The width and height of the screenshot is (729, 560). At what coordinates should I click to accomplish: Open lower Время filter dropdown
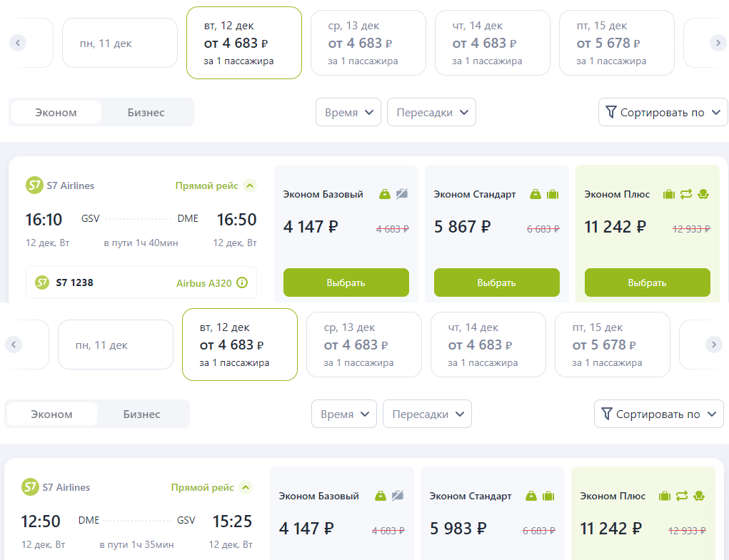pos(344,414)
